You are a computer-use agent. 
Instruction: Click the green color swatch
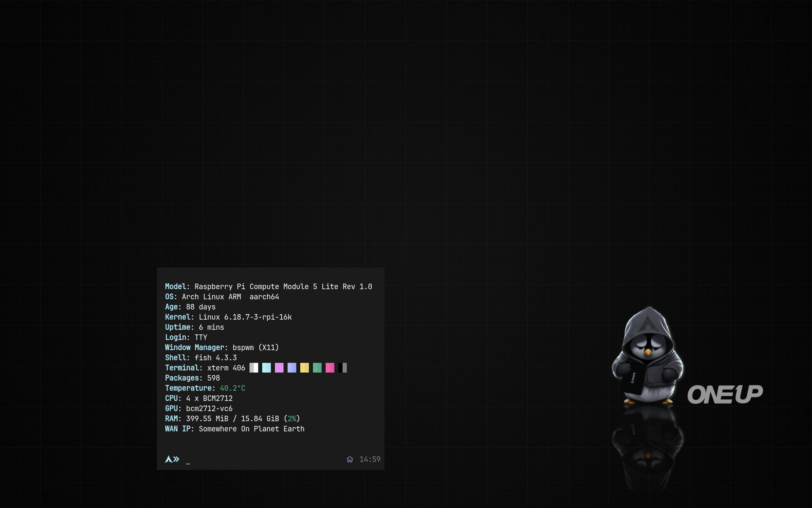click(x=317, y=368)
